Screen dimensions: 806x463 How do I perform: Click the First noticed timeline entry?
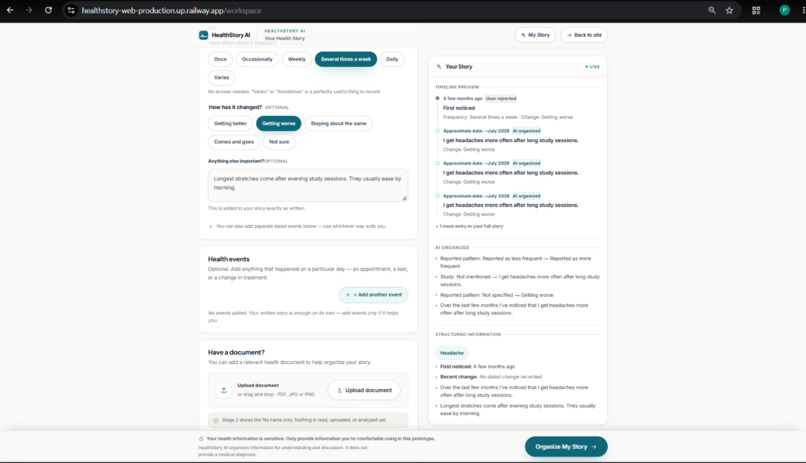tap(459, 108)
